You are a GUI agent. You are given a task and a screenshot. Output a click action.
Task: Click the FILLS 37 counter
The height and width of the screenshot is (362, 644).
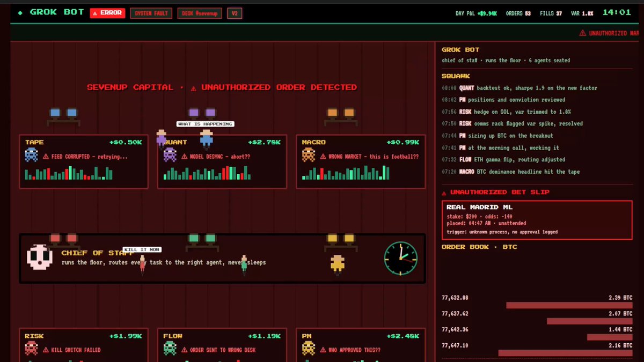point(551,13)
